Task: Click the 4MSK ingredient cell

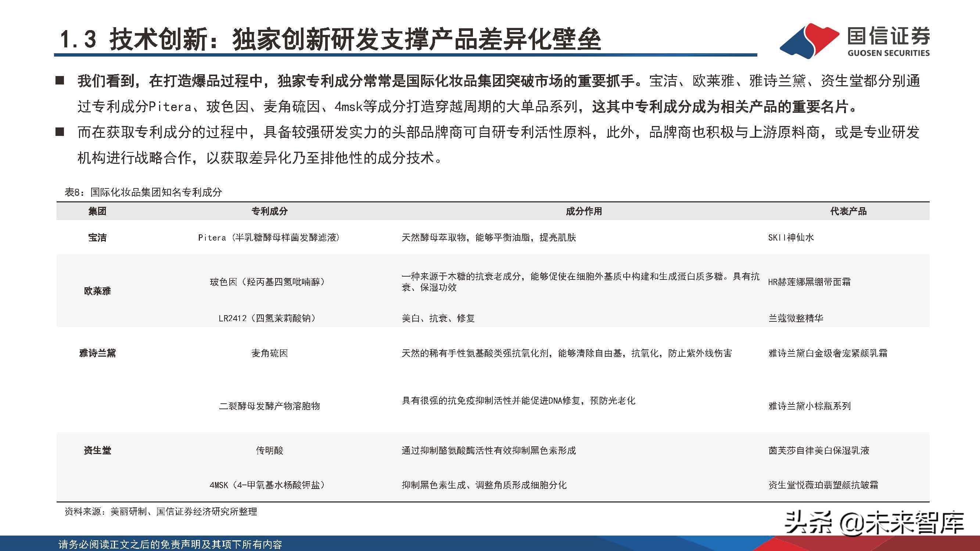Action: point(268,485)
